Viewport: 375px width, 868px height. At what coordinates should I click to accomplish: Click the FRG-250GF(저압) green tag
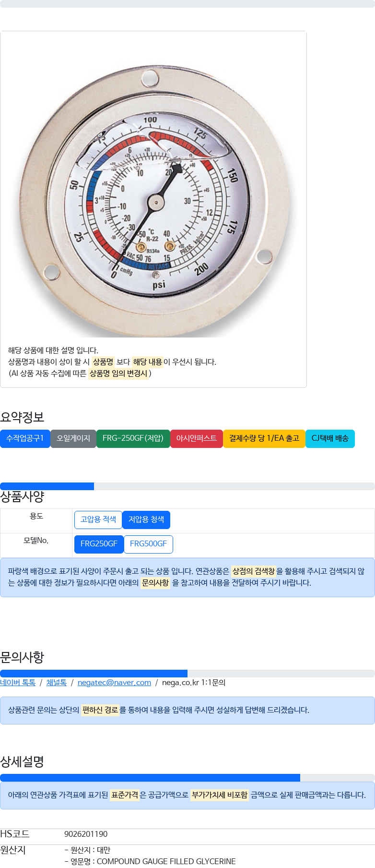coord(133,439)
